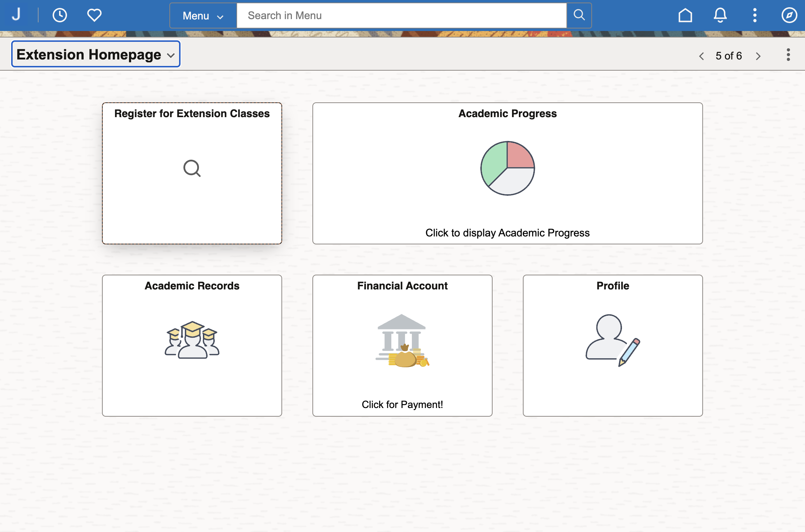Go to previous homepage arrow
The width and height of the screenshot is (805, 532).
click(x=701, y=56)
